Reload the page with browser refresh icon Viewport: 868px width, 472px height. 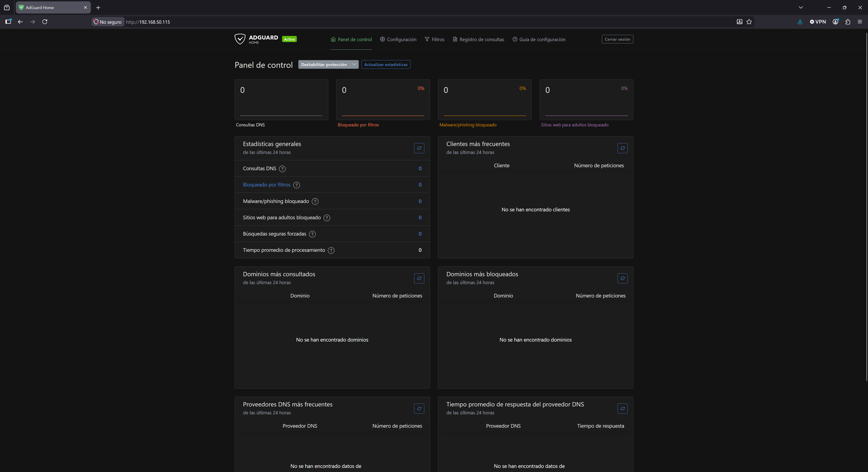coord(45,21)
